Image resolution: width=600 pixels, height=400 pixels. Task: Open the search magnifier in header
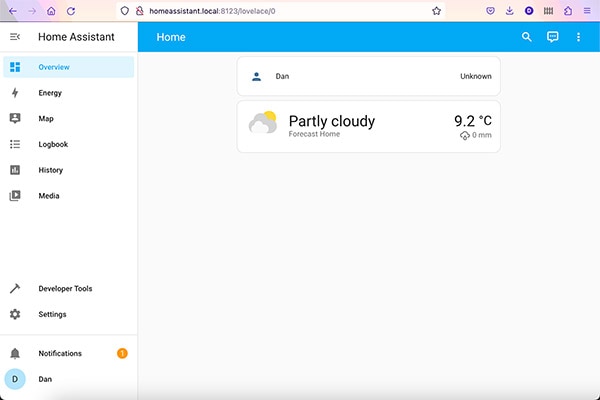[x=527, y=37]
